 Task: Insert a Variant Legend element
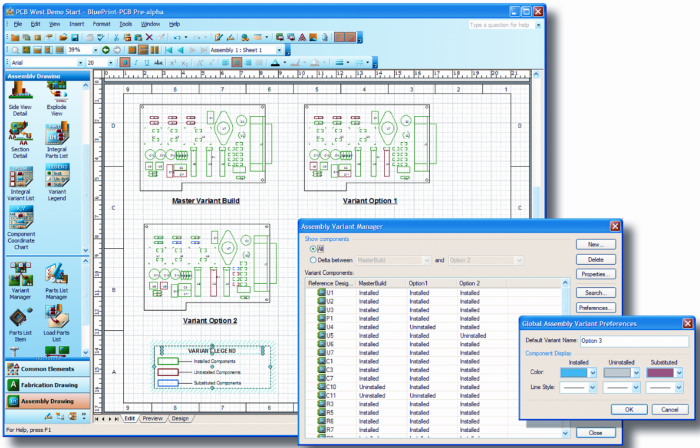(57, 183)
